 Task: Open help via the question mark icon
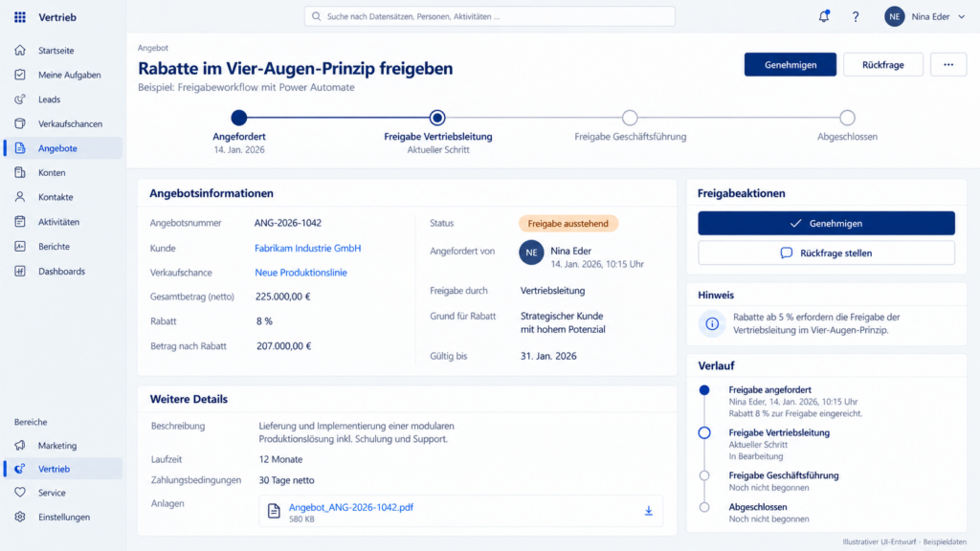click(x=855, y=17)
